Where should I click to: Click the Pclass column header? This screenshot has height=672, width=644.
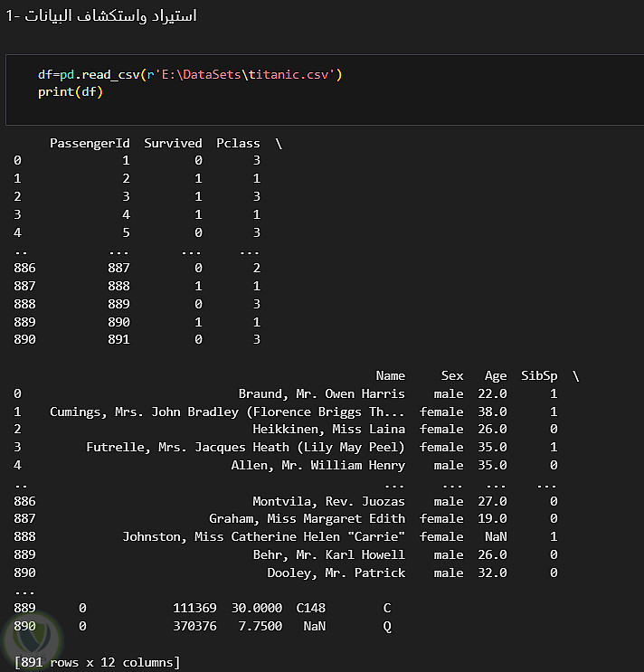pos(238,143)
